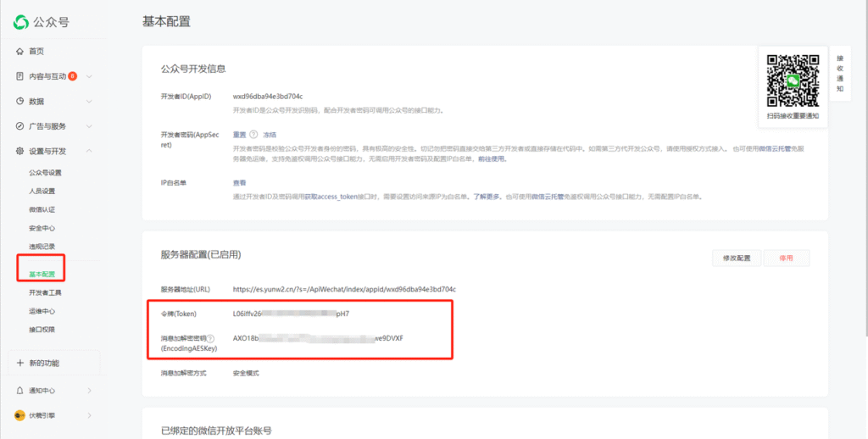This screenshot has height=439, width=868.
Task: Open the 首页 home icon
Action: coord(20,52)
